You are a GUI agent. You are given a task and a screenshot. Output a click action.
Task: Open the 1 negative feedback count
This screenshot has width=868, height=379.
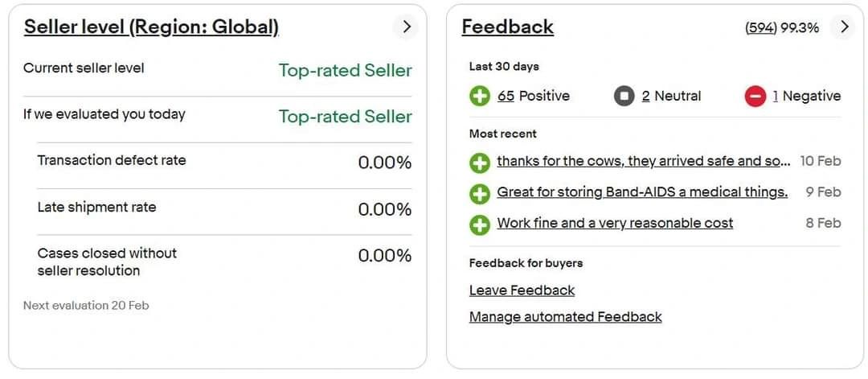pos(776,96)
